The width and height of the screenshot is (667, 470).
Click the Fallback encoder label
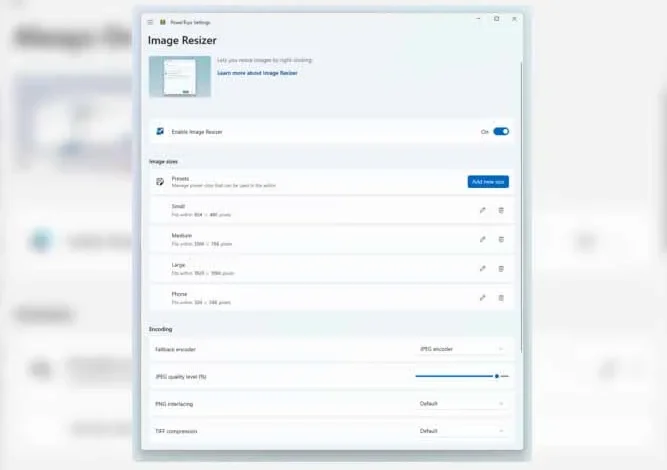point(175,349)
